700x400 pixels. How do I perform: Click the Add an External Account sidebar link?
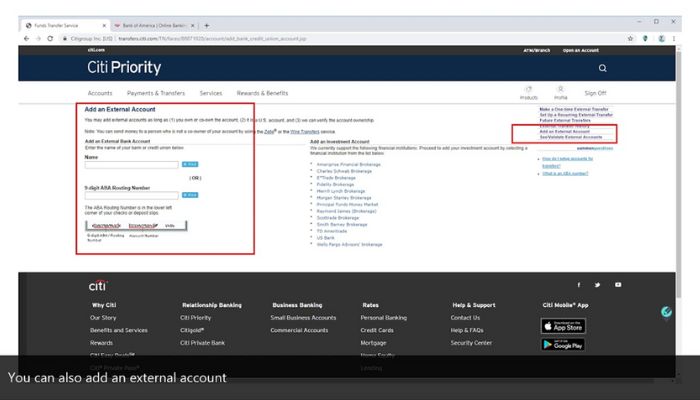(x=564, y=131)
